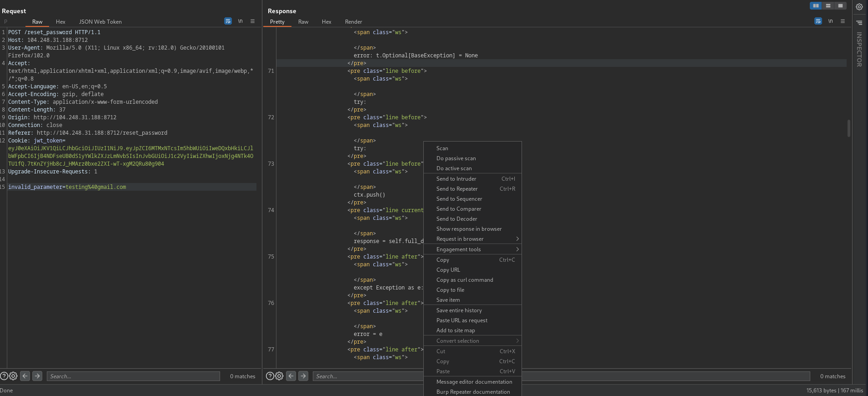
Task: Go to previous match in Request search
Action: [25, 376]
